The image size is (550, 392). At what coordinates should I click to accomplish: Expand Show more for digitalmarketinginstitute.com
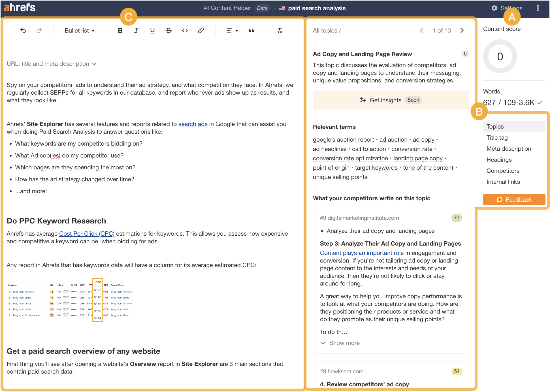tap(340, 343)
